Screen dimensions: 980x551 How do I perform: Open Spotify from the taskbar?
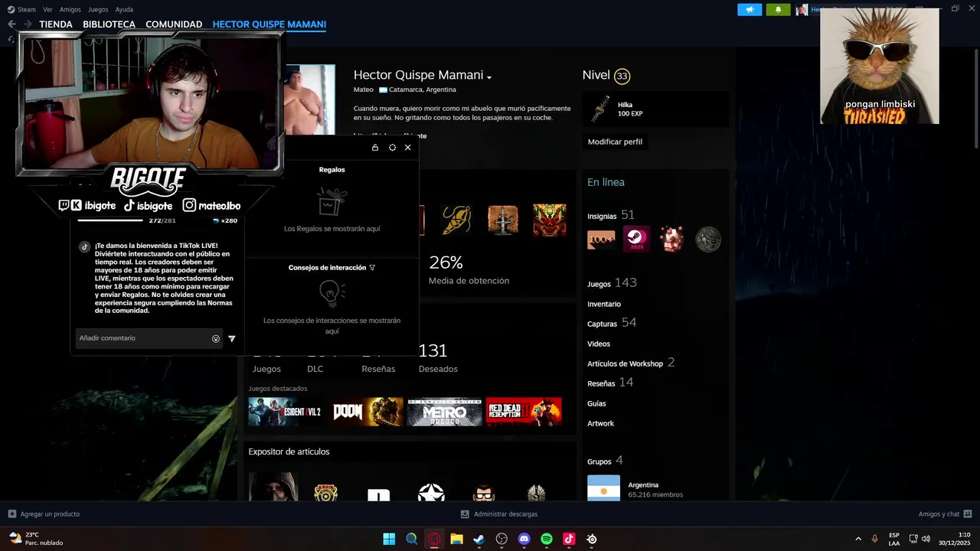click(547, 539)
